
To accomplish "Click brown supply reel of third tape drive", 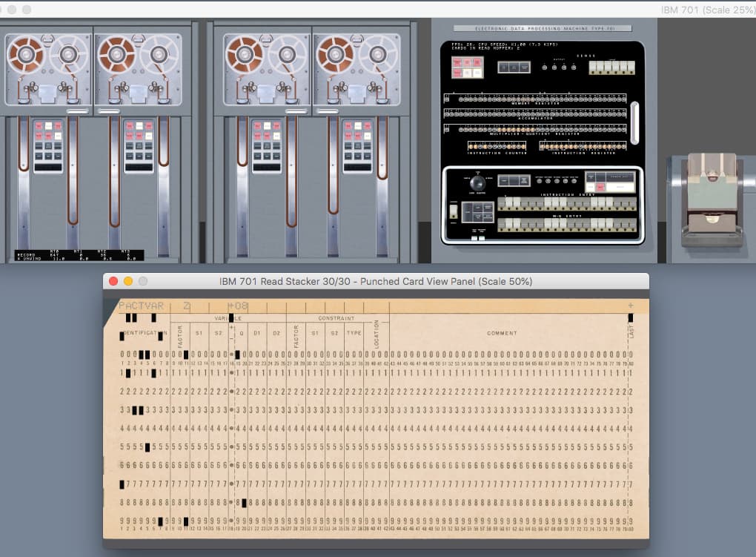I will click(244, 53).
